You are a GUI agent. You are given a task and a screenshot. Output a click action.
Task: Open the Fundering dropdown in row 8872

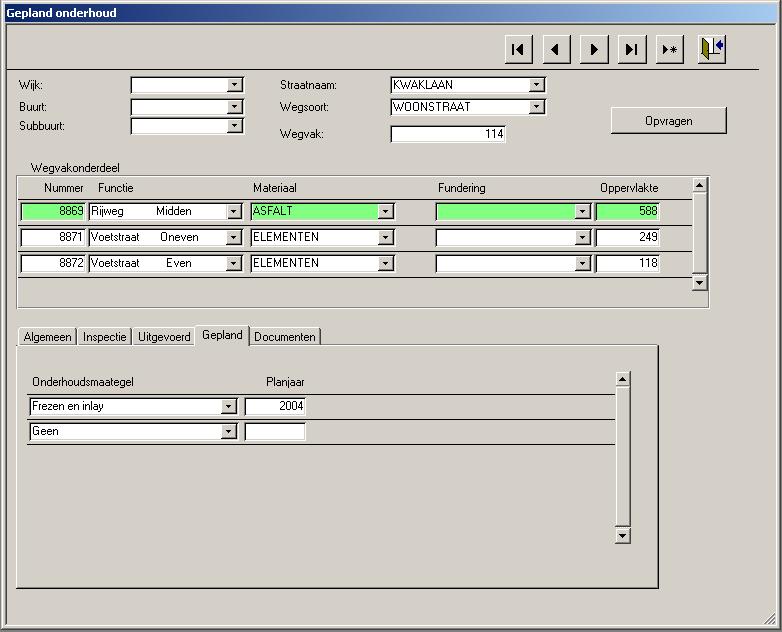click(582, 263)
